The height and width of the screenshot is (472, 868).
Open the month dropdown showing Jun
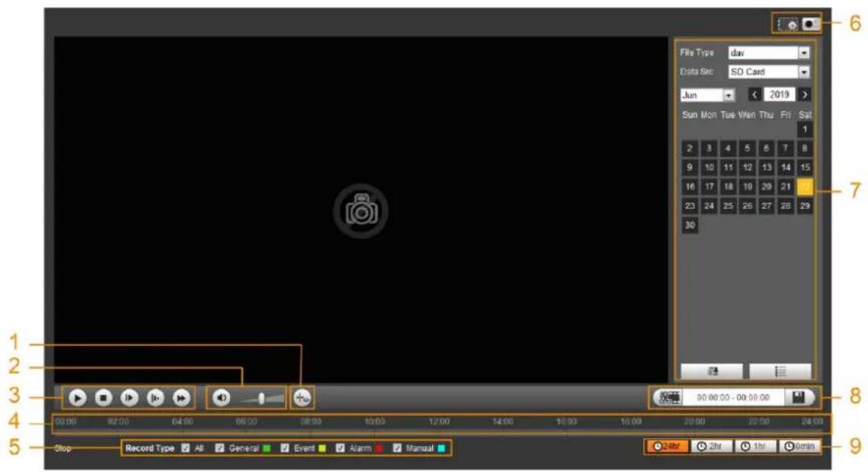[707, 95]
